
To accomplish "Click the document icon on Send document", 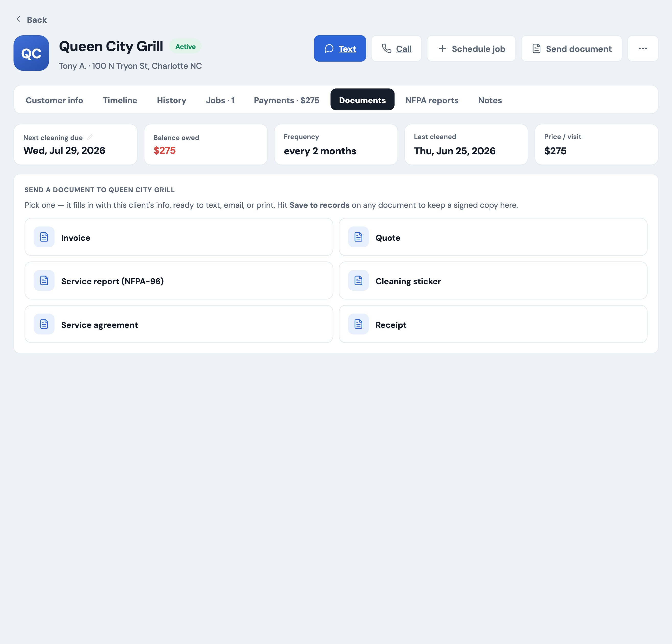I will click(x=537, y=49).
